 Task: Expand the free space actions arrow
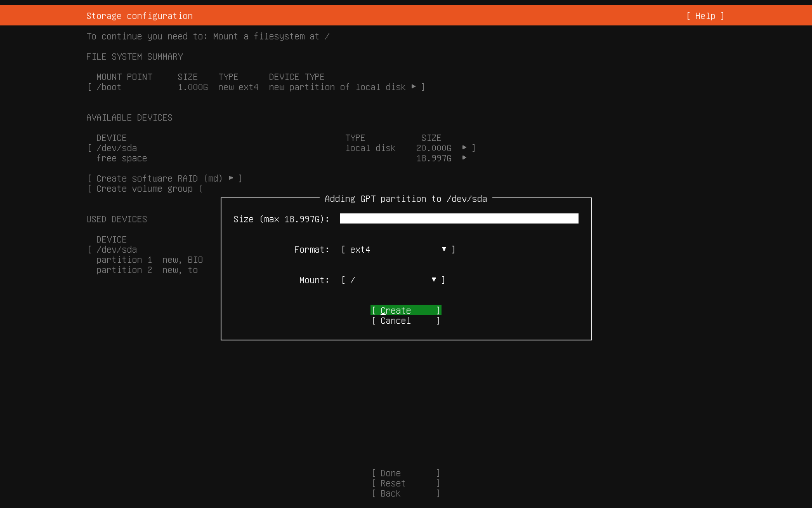[x=466, y=157]
